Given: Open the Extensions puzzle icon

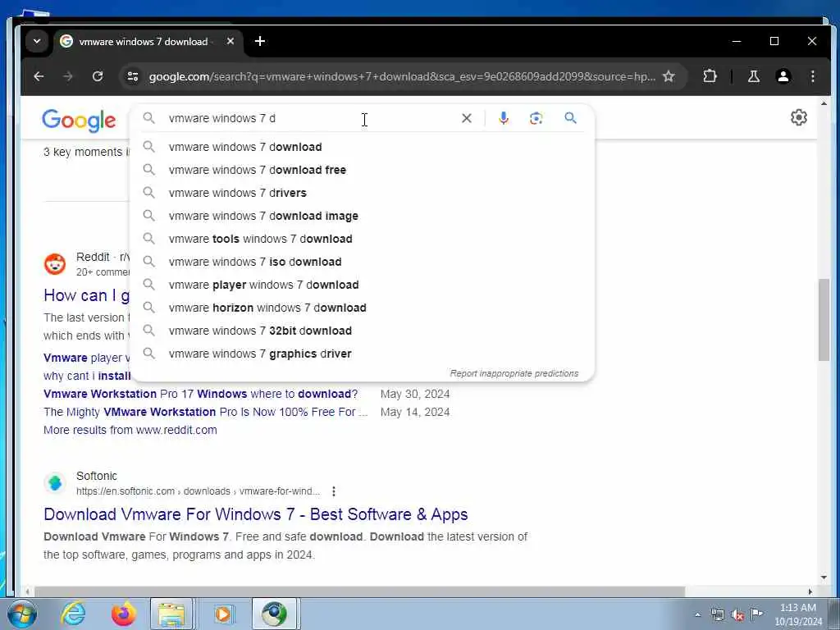Looking at the screenshot, I should coord(710,76).
